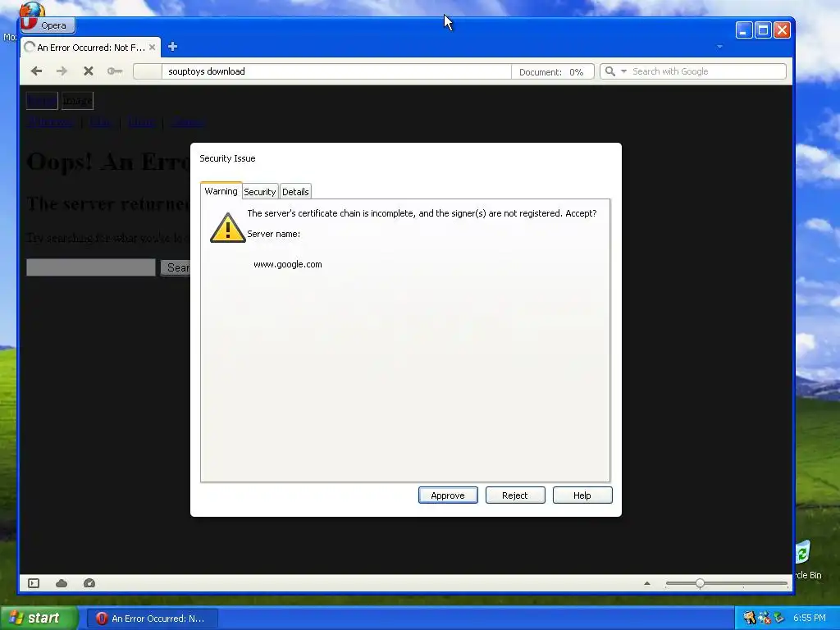Click the 'Document: 0%' progress indicator

point(552,72)
